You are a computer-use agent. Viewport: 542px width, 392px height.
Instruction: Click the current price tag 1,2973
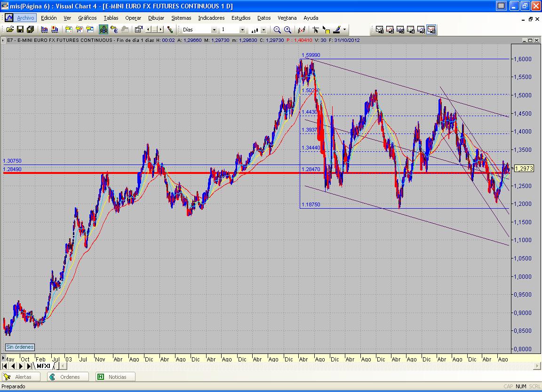point(524,169)
